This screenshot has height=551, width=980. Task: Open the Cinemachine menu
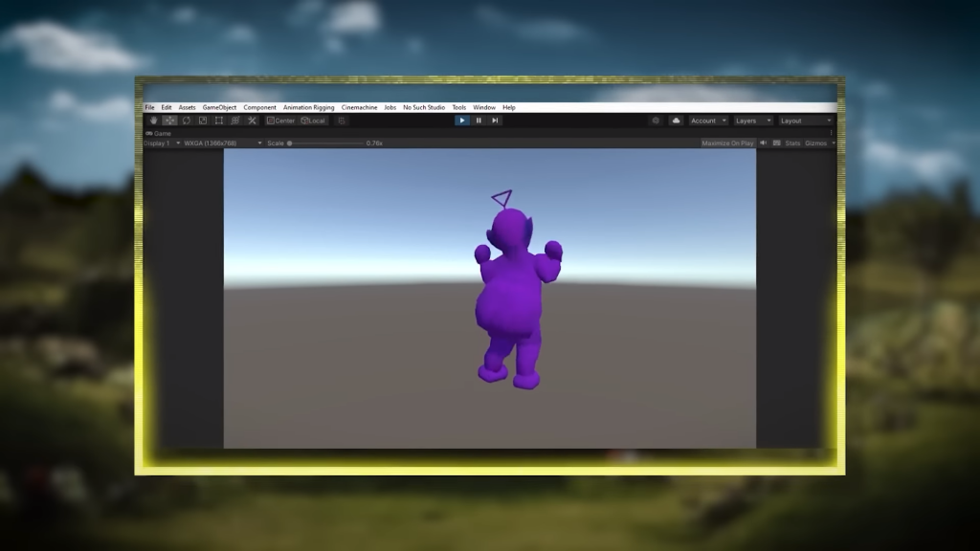[359, 108]
